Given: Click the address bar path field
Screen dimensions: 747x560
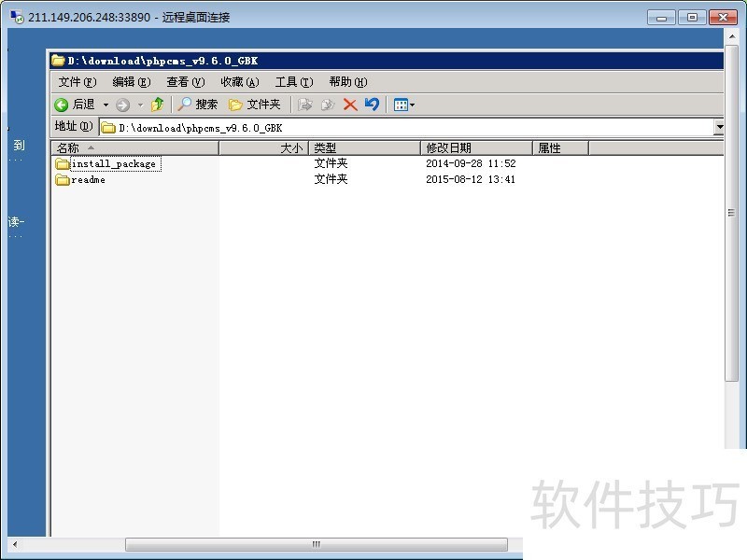Looking at the screenshot, I should tap(407, 127).
